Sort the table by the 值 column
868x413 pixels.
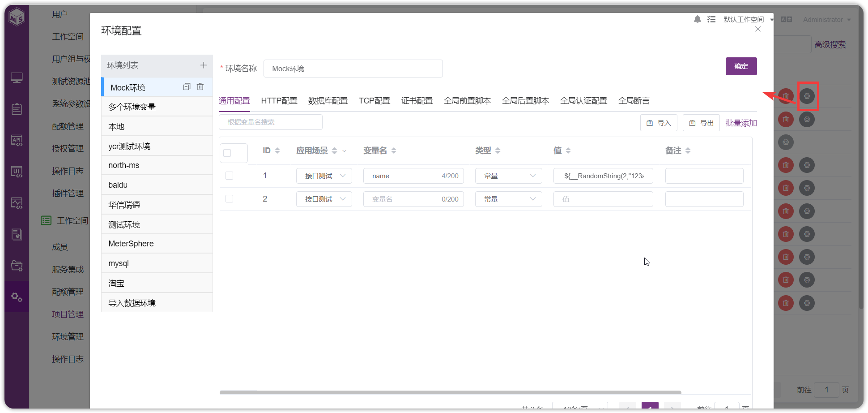point(568,151)
